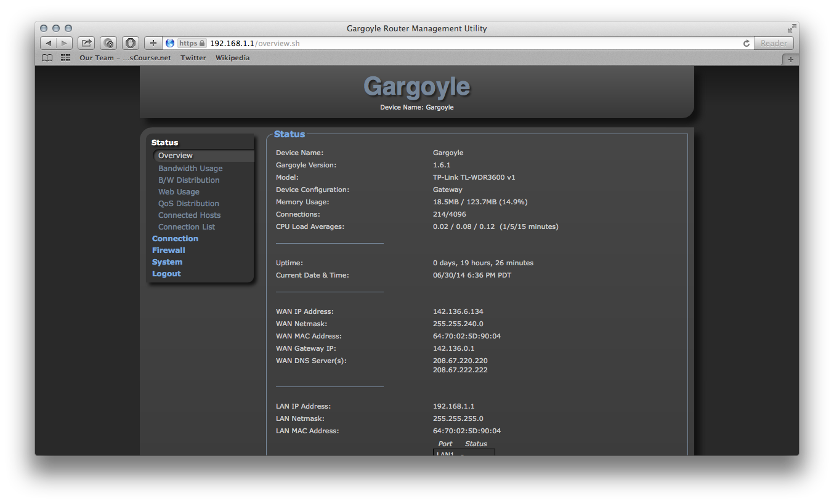Click the https lock badge

point(192,43)
